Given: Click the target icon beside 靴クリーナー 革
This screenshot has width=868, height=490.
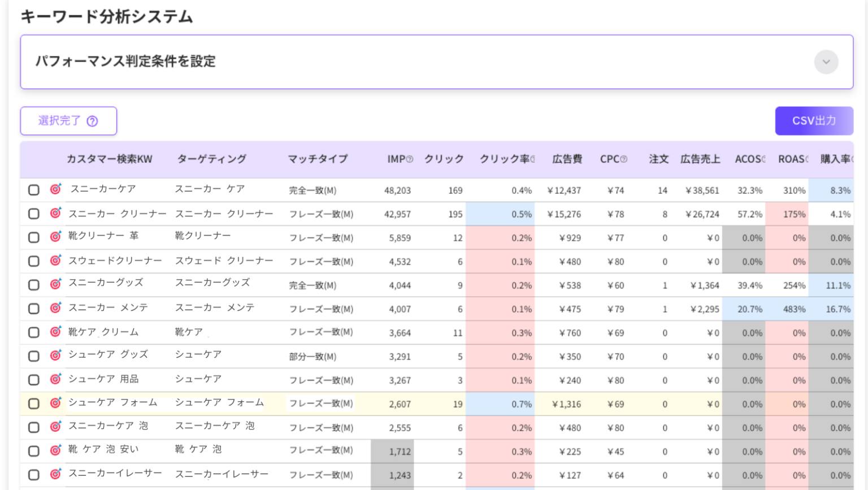Looking at the screenshot, I should [55, 237].
